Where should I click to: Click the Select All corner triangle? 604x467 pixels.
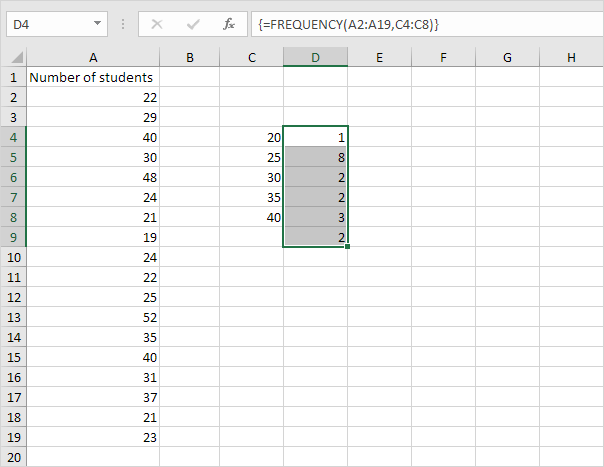(x=17, y=57)
